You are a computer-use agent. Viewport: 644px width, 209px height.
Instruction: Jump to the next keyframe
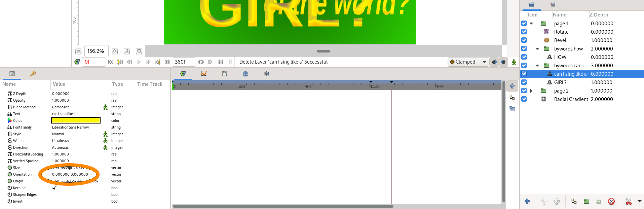158,62
